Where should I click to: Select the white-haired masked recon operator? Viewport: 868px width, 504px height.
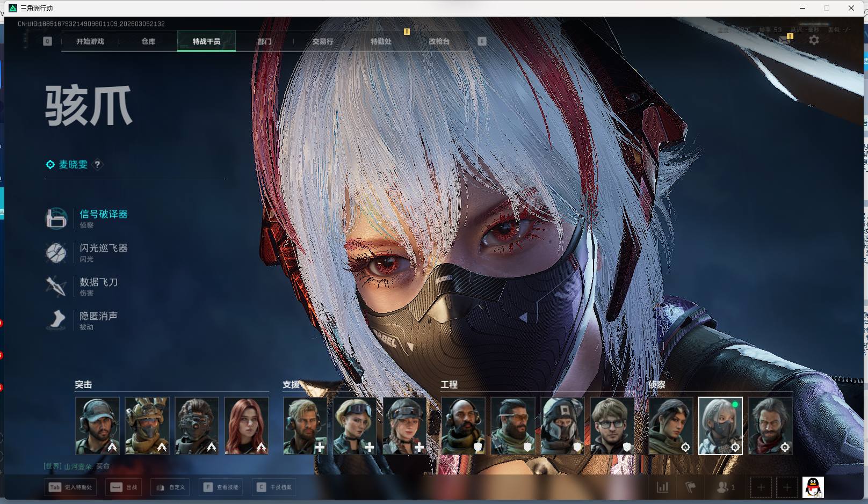point(720,426)
